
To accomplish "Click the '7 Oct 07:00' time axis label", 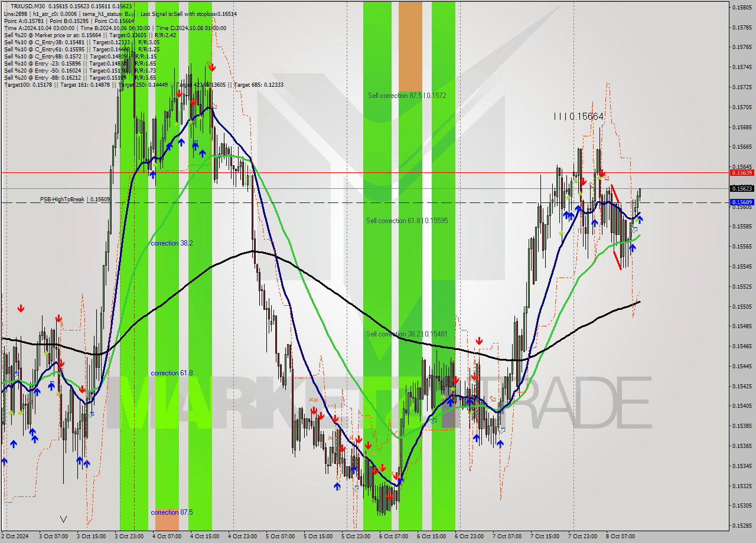I will coord(507,537).
